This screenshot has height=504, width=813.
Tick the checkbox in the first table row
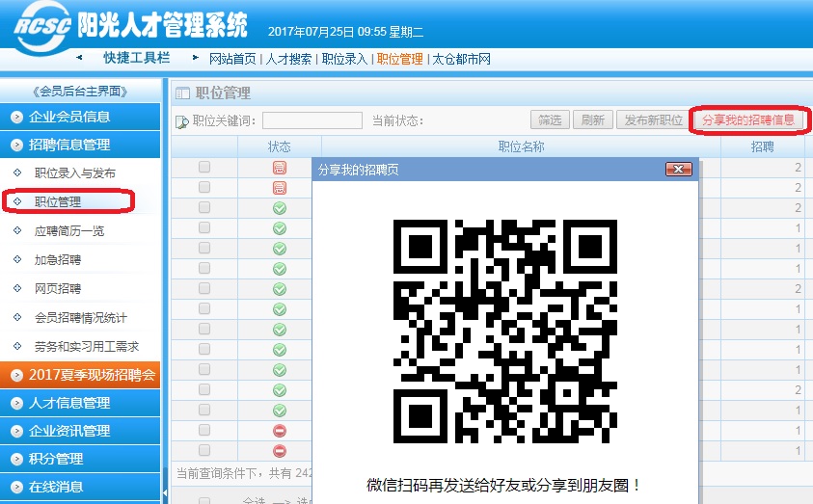coord(204,168)
